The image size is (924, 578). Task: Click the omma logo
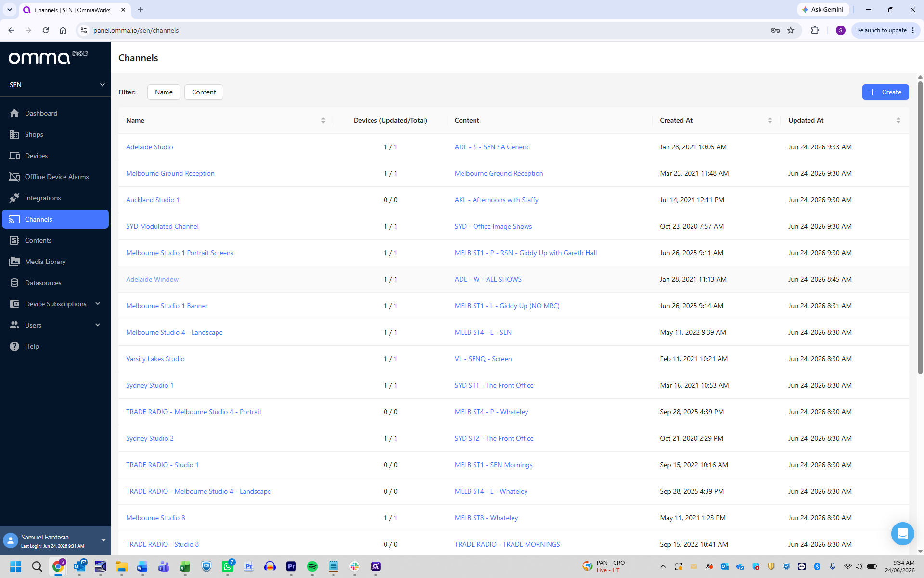pyautogui.click(x=48, y=57)
